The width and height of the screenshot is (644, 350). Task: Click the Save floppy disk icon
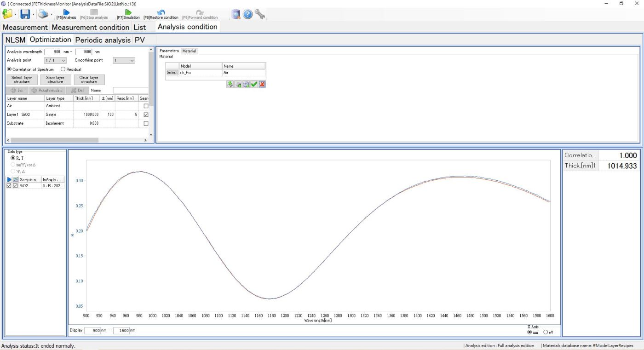(25, 14)
